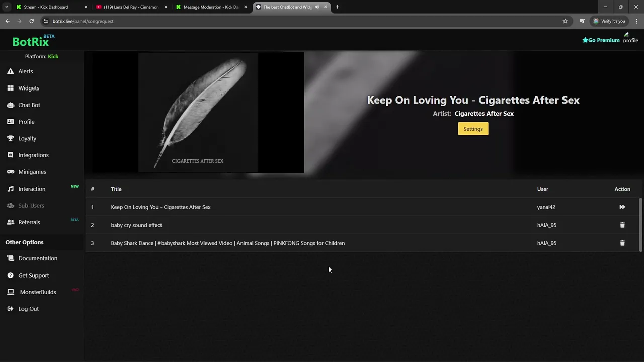The image size is (644, 362).
Task: Click the Interaction music note icon
Action: pyautogui.click(x=11, y=189)
